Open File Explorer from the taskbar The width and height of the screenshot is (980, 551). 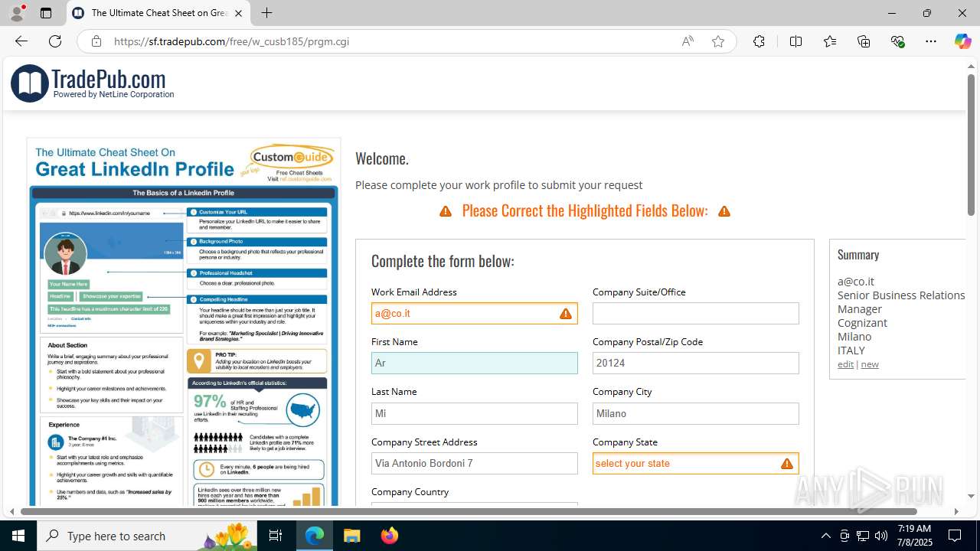click(x=351, y=536)
